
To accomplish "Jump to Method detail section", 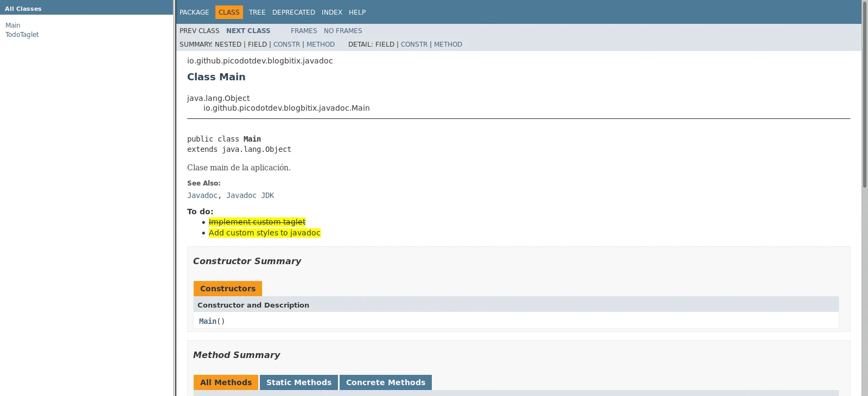I will click(448, 44).
